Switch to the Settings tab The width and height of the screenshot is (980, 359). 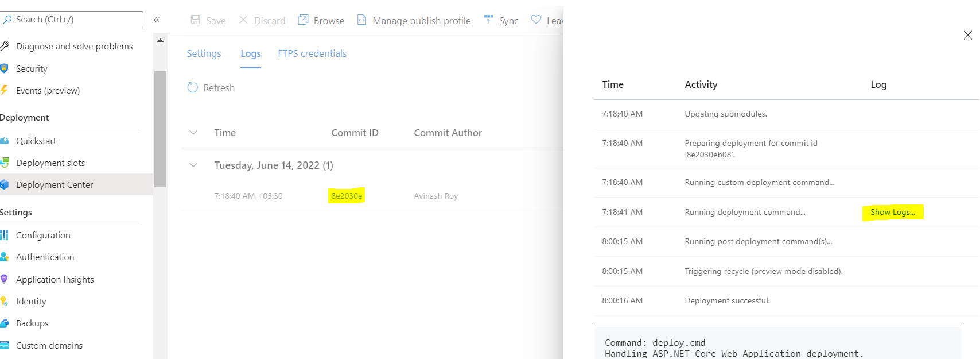pyautogui.click(x=204, y=53)
